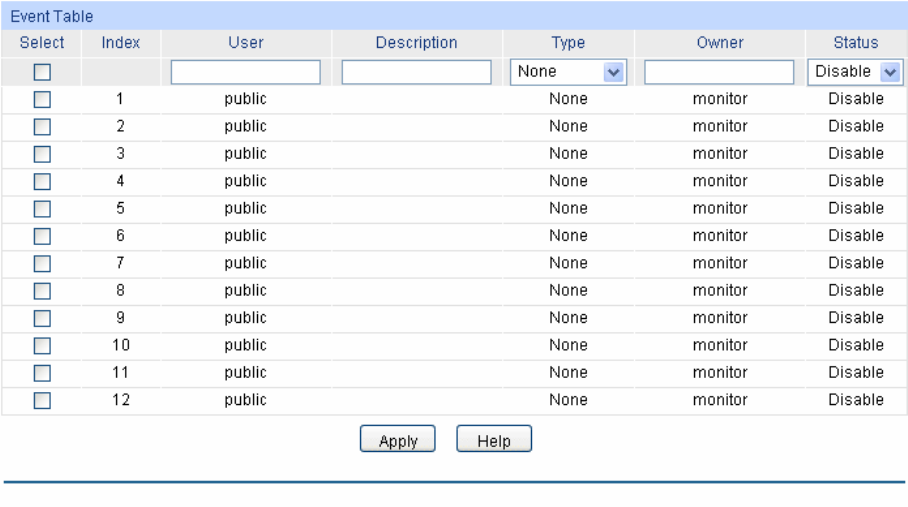Check the box next to index 3
This screenshot has height=507, width=908.
(42, 155)
